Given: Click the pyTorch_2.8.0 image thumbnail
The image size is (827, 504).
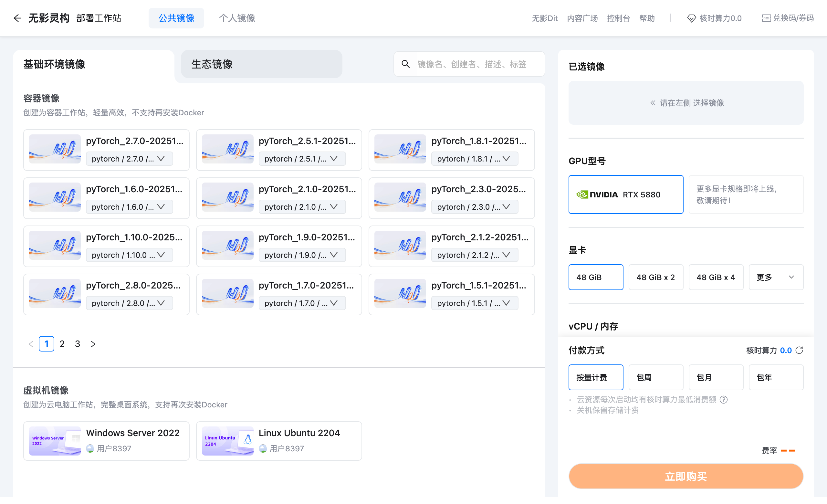Looking at the screenshot, I should click(x=55, y=294).
